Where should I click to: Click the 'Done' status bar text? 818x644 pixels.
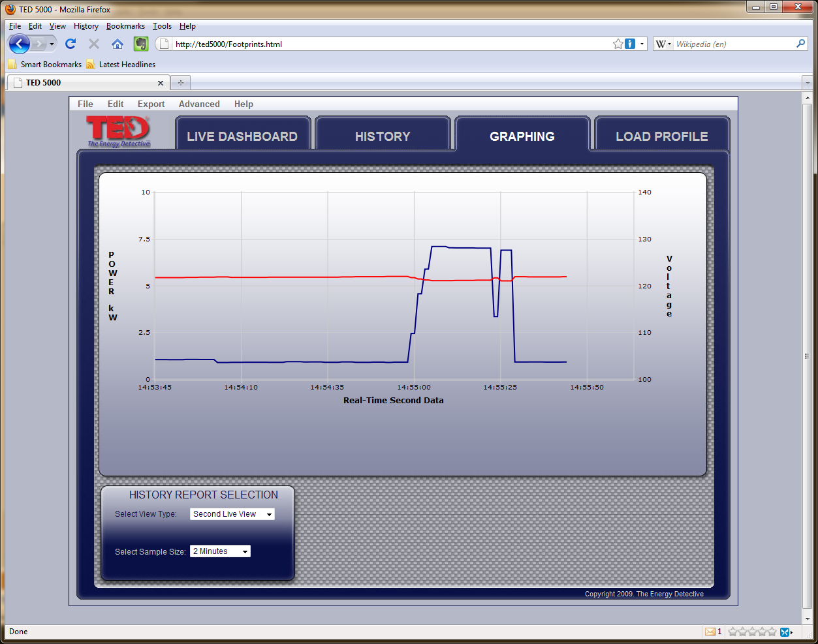[18, 632]
